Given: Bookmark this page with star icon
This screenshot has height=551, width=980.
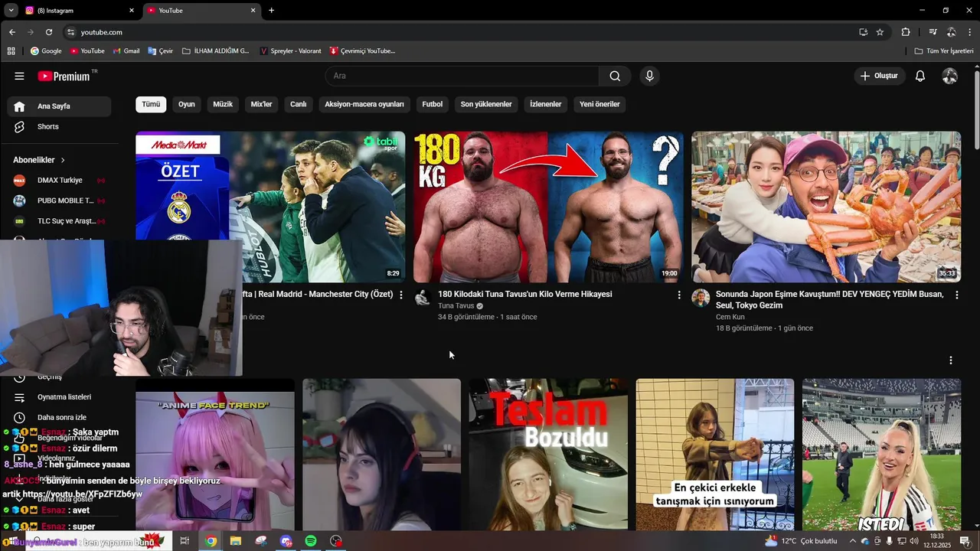Looking at the screenshot, I should point(880,32).
